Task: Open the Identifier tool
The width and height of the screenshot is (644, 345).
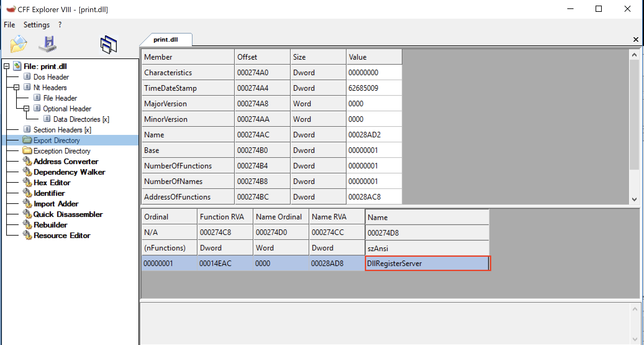Action: [49, 193]
